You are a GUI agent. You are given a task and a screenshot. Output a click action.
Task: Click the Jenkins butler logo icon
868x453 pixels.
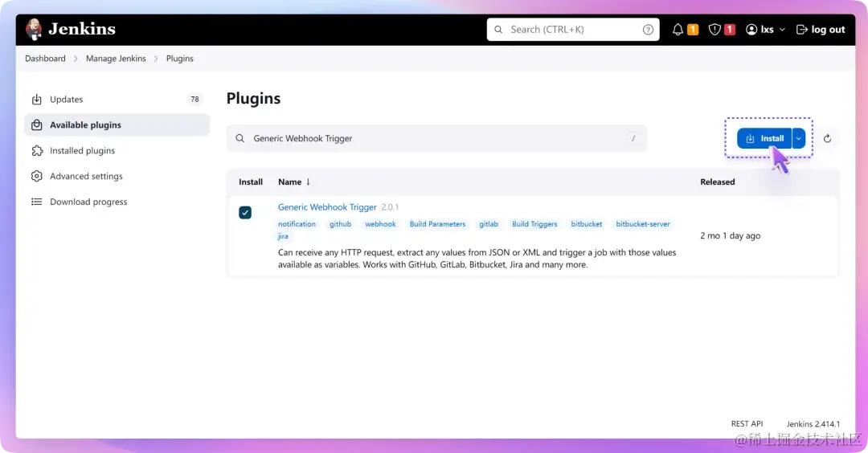click(34, 29)
